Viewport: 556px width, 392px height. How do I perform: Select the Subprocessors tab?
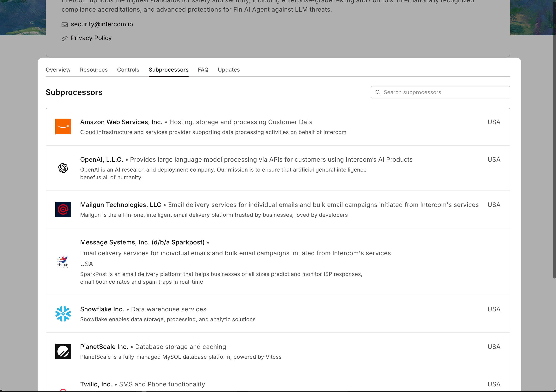tap(169, 70)
